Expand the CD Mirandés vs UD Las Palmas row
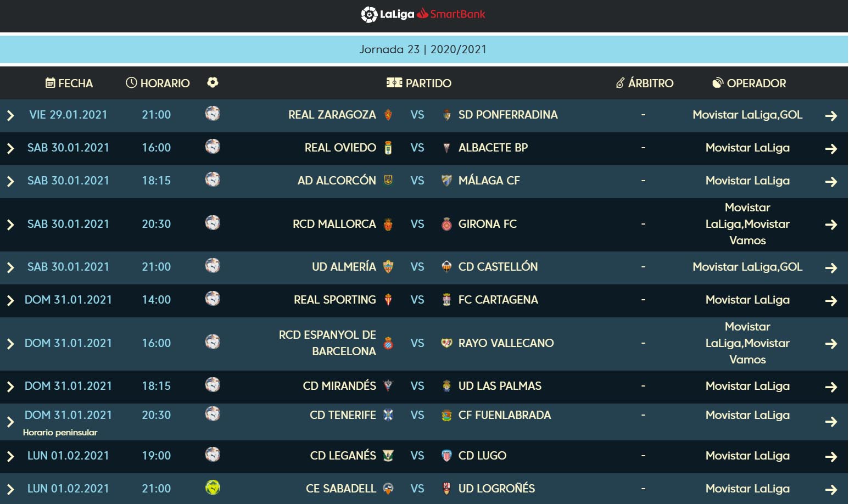 (10, 387)
